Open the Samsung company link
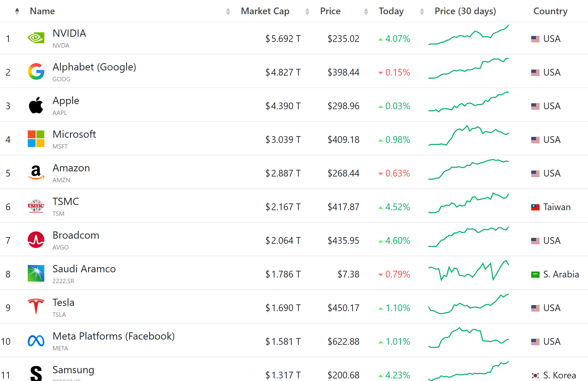 click(x=73, y=370)
